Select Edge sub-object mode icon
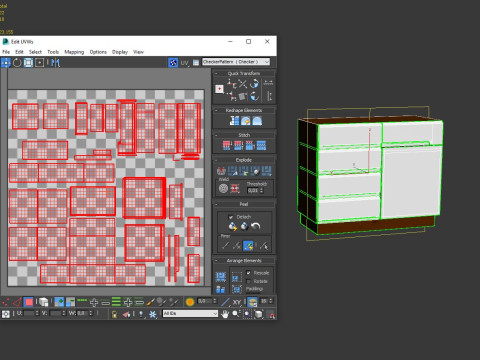The width and height of the screenshot is (480, 360). [x=17, y=302]
